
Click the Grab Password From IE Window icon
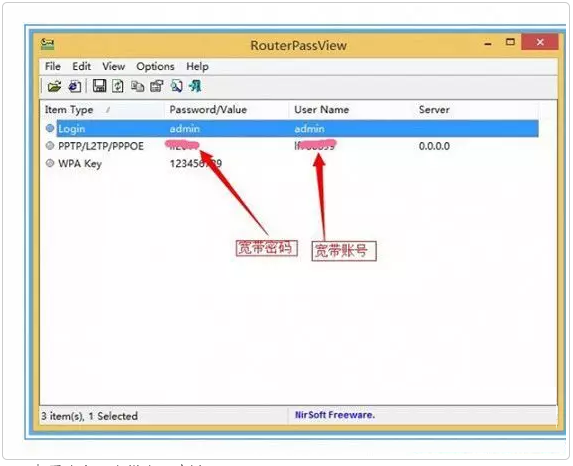75,87
